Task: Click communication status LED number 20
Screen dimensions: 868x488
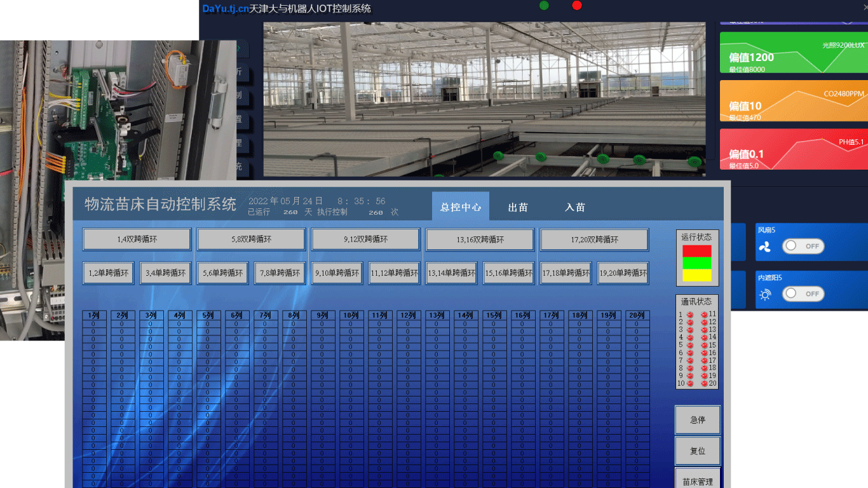Action: [704, 383]
